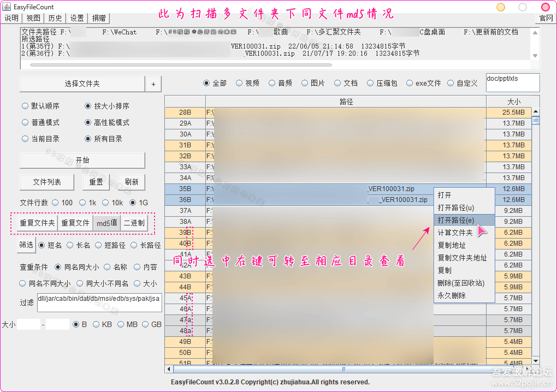Click the + add folder button
The height and width of the screenshot is (392, 557).
point(153,84)
